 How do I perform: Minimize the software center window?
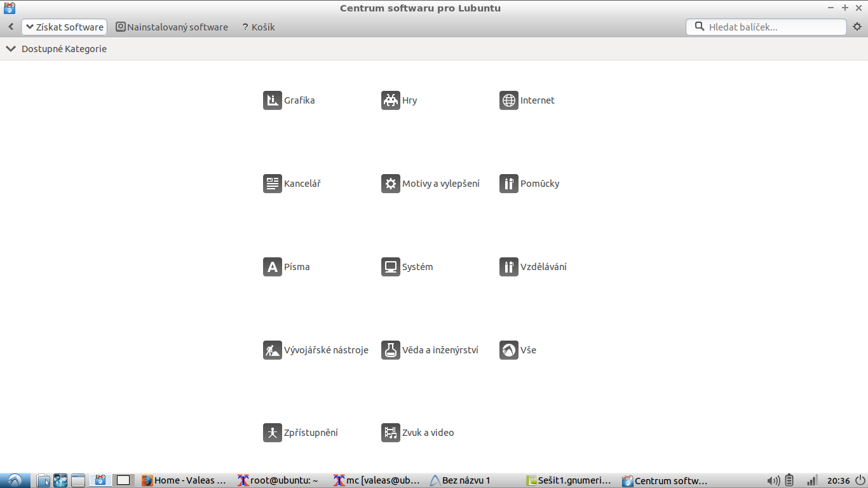(831, 8)
